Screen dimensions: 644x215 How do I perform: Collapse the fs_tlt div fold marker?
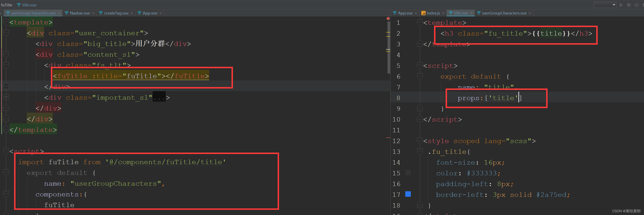click(6, 65)
